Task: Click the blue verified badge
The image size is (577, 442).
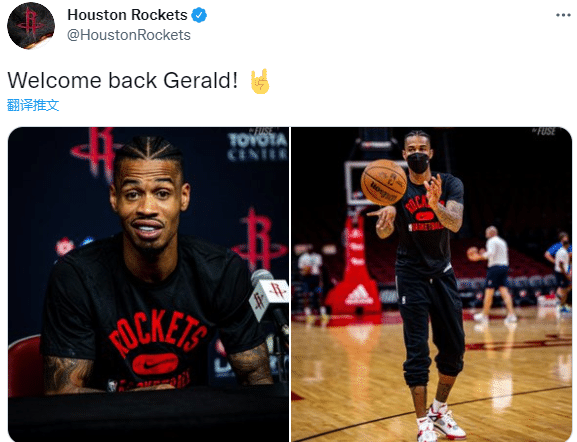Action: [x=199, y=15]
